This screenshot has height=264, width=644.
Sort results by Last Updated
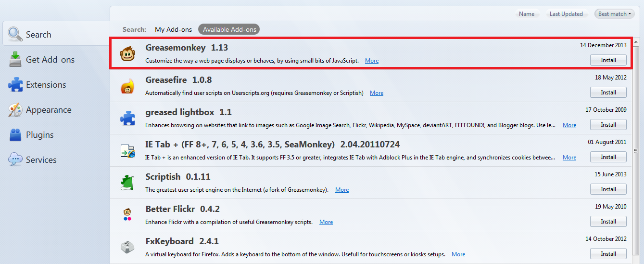click(566, 14)
